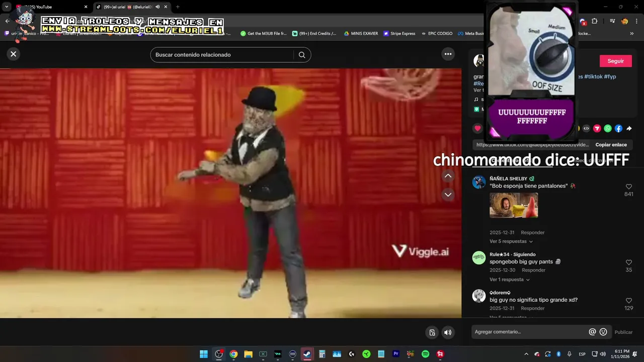Open the three-dot more options menu
Viewport: 644px width, 362px height.
[x=448, y=54]
